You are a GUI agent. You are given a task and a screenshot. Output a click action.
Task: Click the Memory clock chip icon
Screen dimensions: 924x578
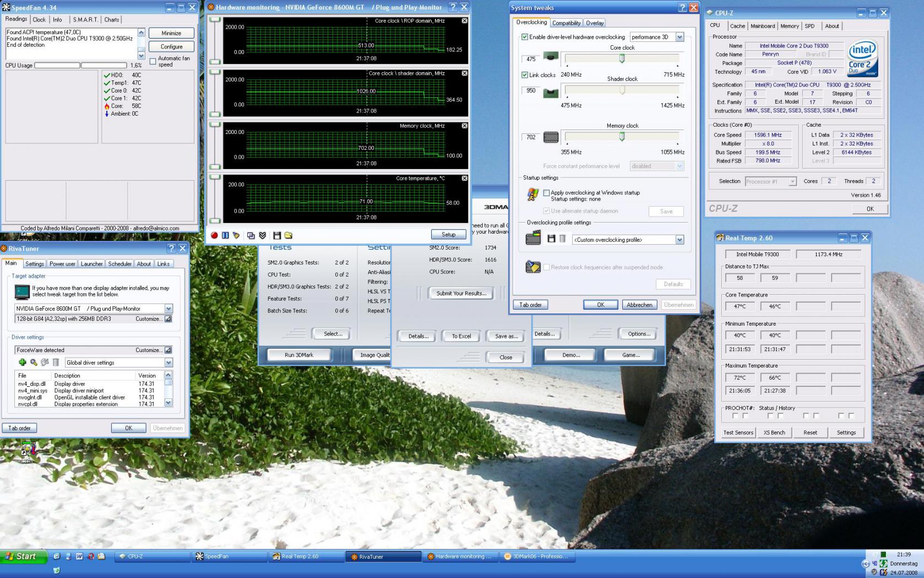click(x=551, y=137)
